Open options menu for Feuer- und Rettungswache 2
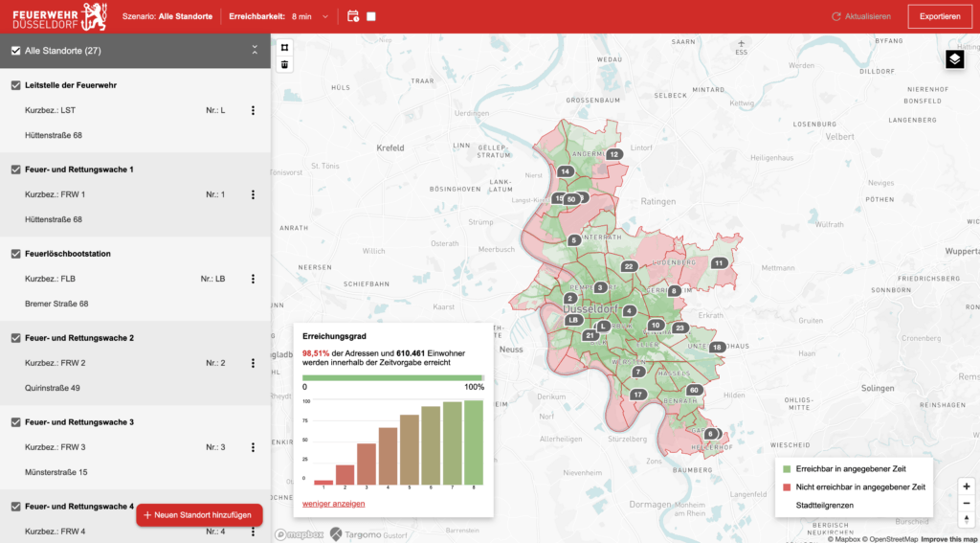Screen dimensions: 980x543 coord(253,363)
